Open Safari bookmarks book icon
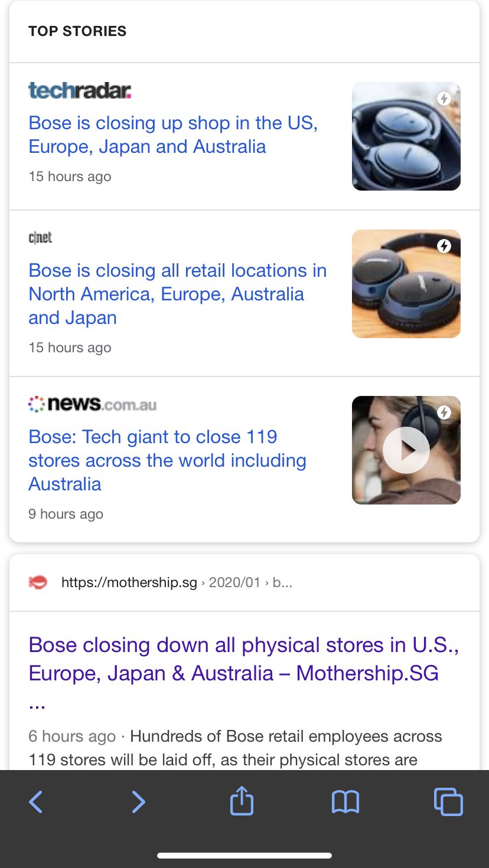The width and height of the screenshot is (489, 868). tap(345, 802)
